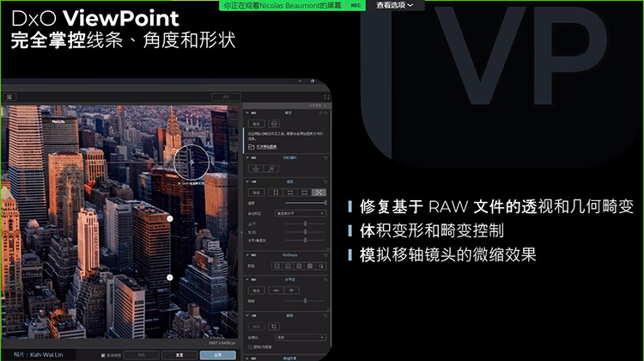This screenshot has height=361, width=644.
Task: Select the second ReShape grid icon
Action: tap(288, 266)
